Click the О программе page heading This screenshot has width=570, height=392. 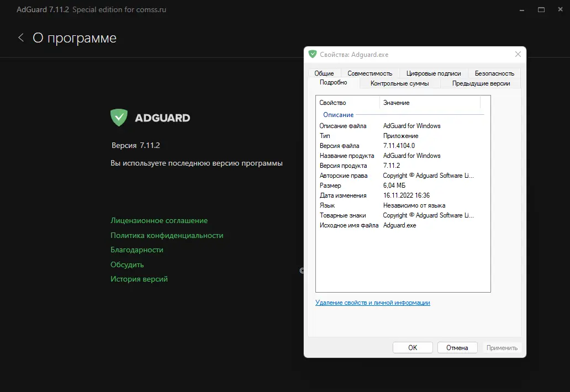pos(75,38)
